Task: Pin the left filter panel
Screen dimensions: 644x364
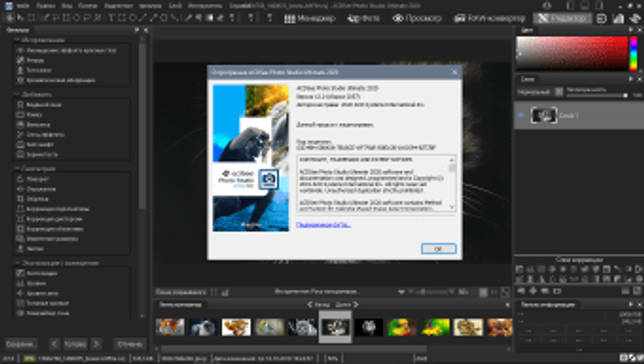Action: click(x=137, y=30)
